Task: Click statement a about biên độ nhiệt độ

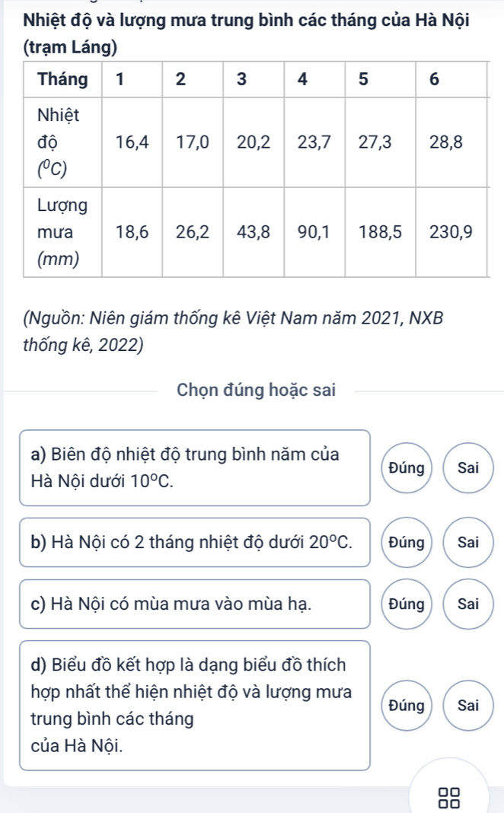Action: [x=195, y=467]
